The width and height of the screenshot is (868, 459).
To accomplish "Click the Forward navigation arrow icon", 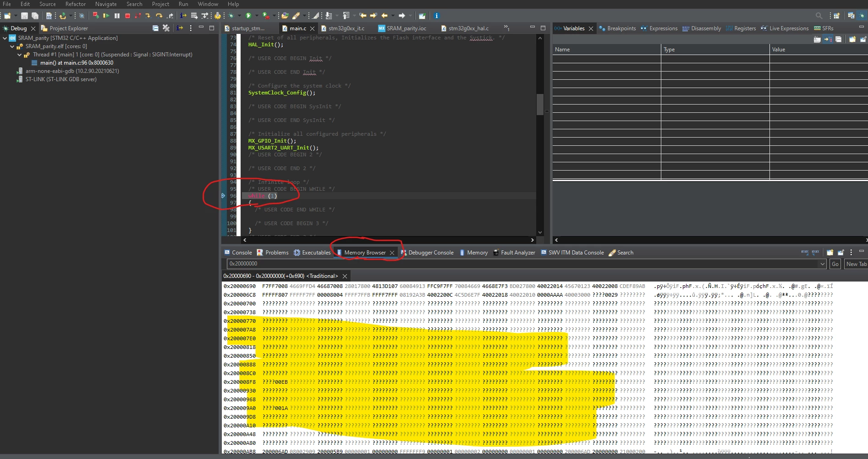I will tap(401, 16).
